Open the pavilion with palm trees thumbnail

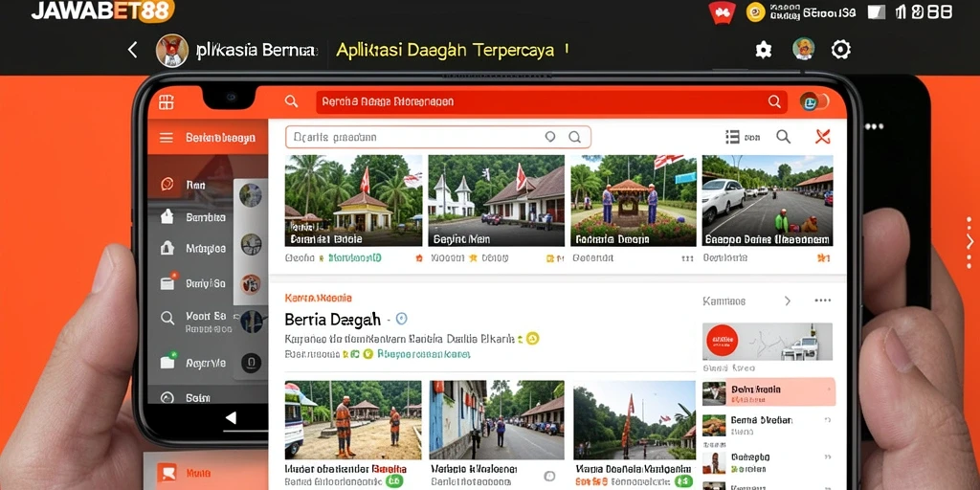[x=354, y=201]
